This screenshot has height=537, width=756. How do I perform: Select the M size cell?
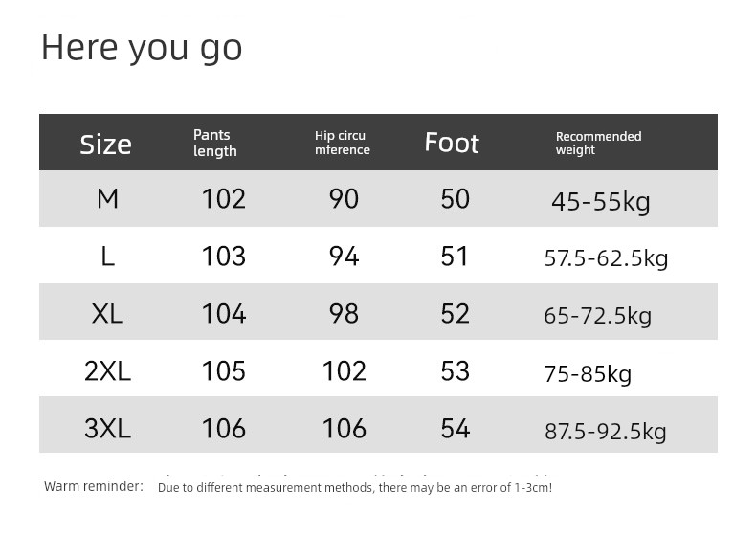[x=107, y=198]
